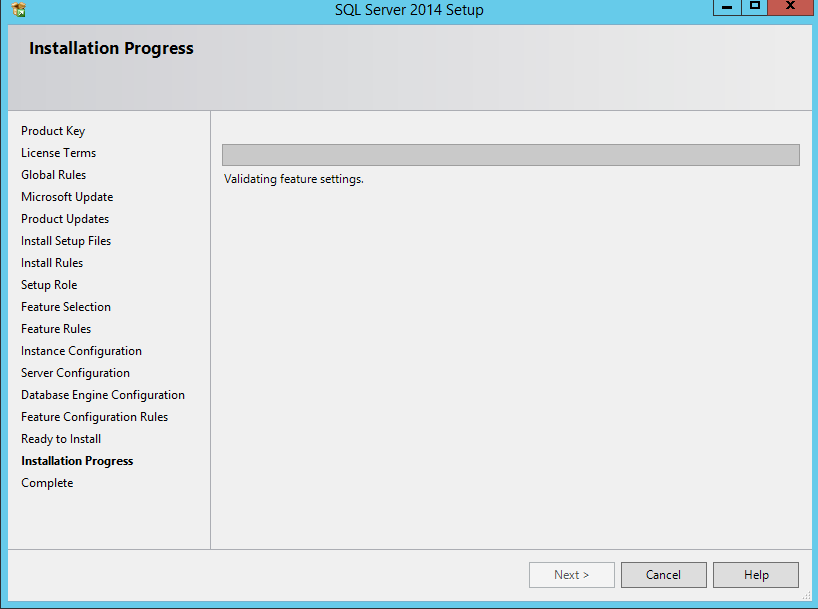Click the disabled Next > button

(572, 575)
